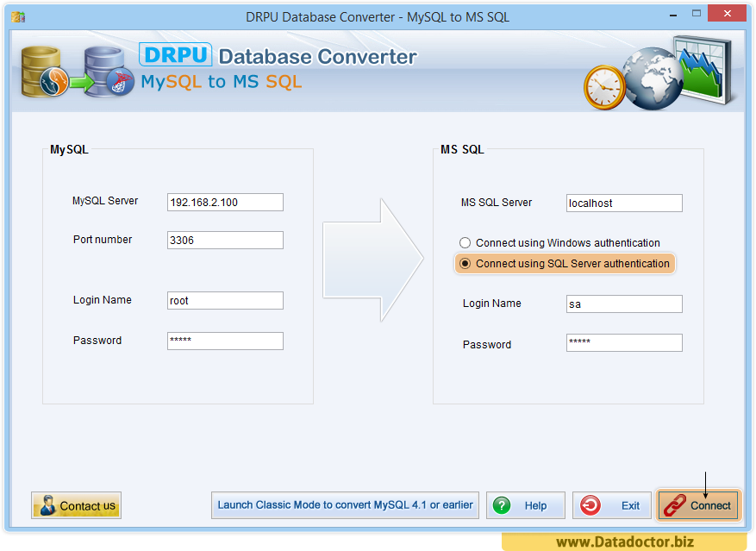Click the red circular Exit icon
Viewport: 756px width, 551px height.
coord(590,505)
